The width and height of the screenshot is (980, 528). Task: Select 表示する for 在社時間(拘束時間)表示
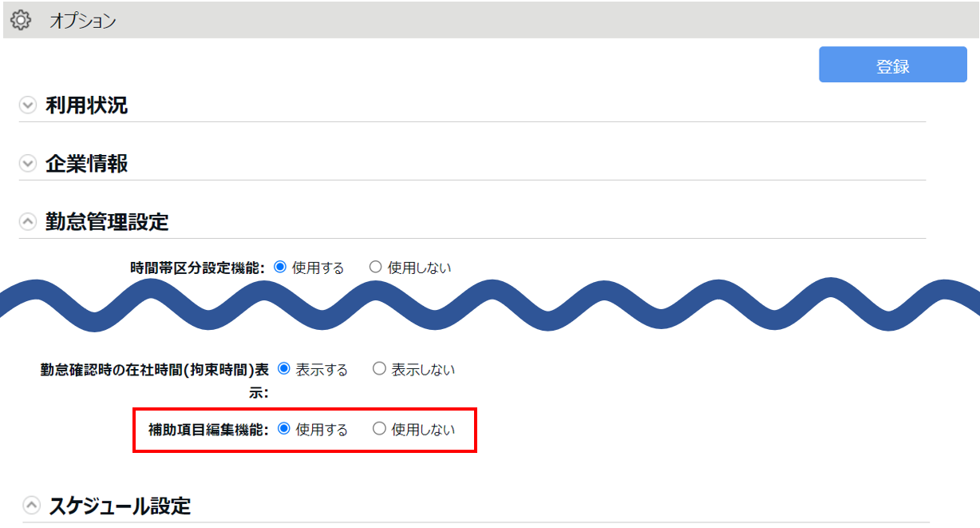[x=283, y=369]
